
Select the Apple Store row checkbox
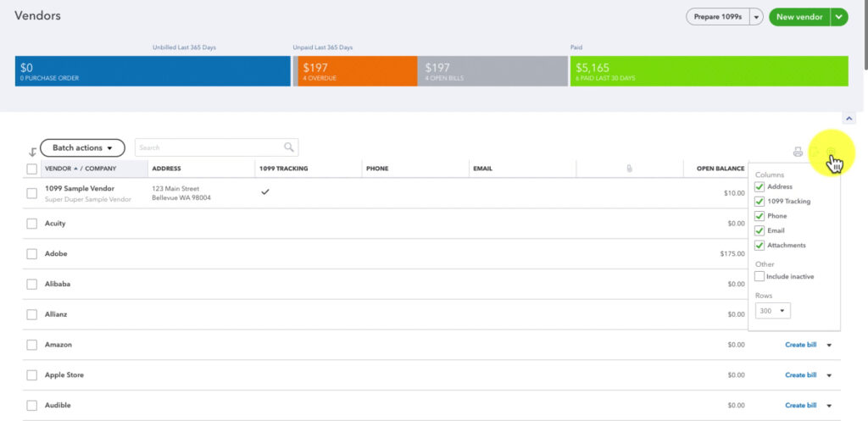[32, 375]
